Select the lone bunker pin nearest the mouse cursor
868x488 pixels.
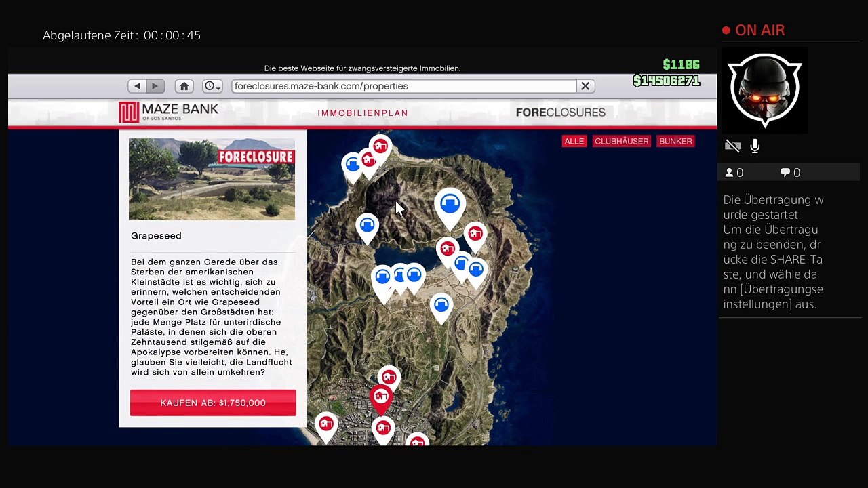pos(367,227)
